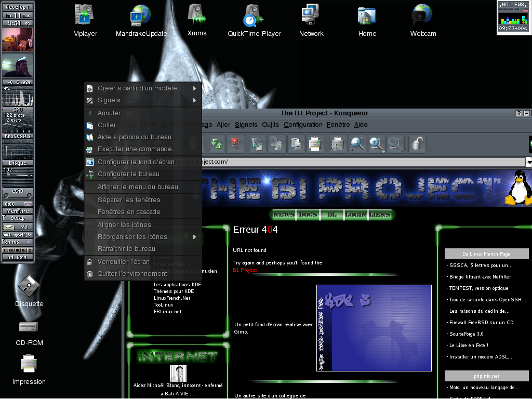Click the LOGIN tab on the B1 Project page

click(355, 215)
